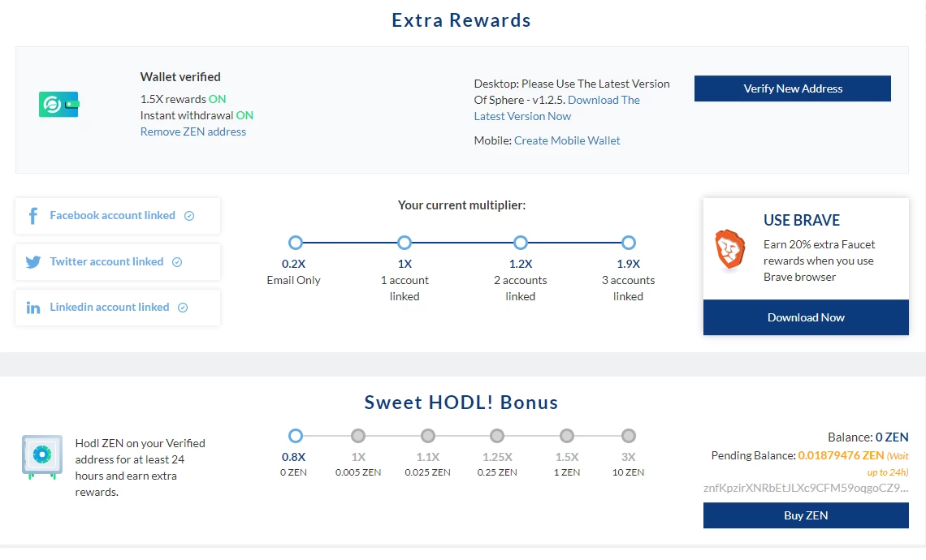
Task: Open the Remove ZEN address link
Action: 193,131
